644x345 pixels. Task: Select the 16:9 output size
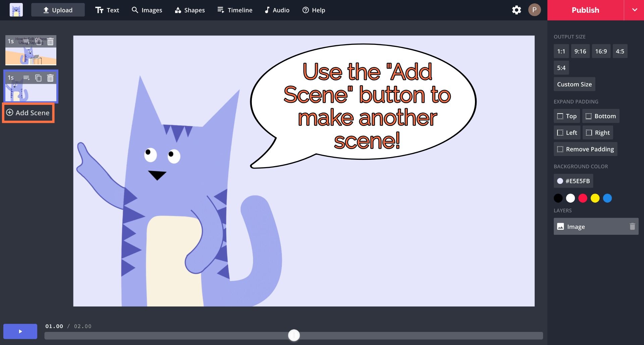coord(601,51)
